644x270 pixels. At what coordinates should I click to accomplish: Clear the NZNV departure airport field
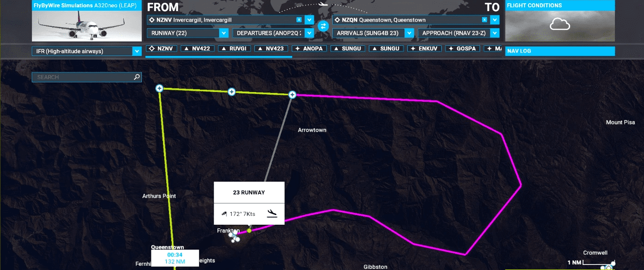pyautogui.click(x=299, y=20)
